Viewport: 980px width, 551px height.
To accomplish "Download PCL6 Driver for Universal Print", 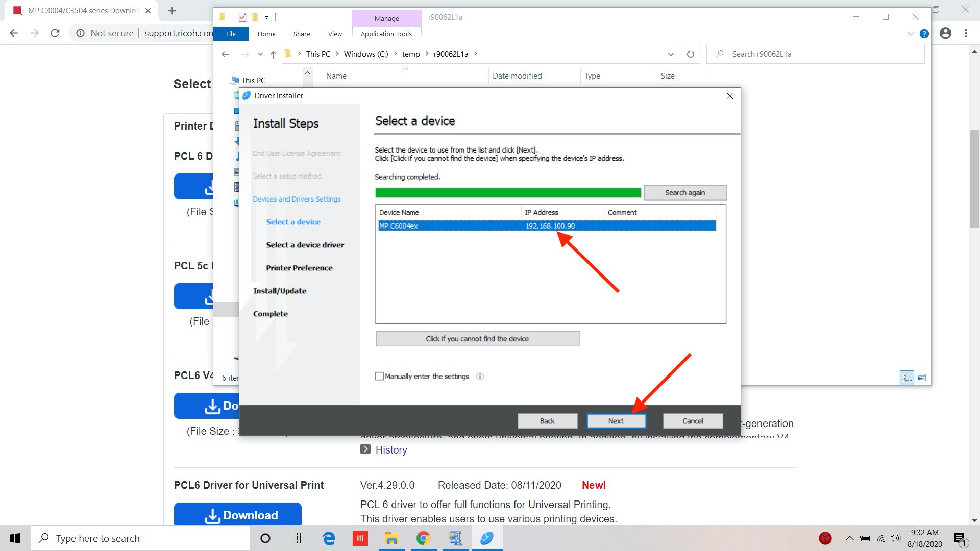I will coord(238,514).
